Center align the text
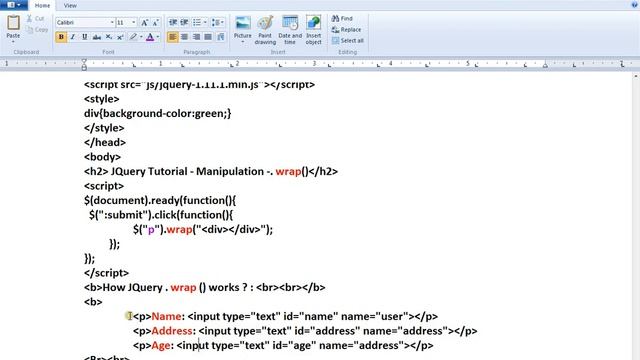Screen dimensions: 640x360 tap(184, 37)
